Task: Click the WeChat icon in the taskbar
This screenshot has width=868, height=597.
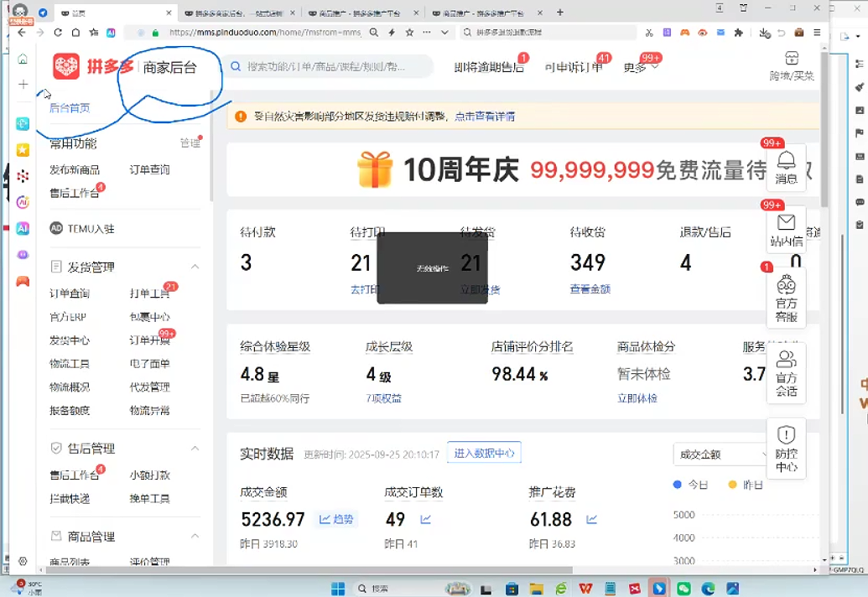Action: pos(684,589)
